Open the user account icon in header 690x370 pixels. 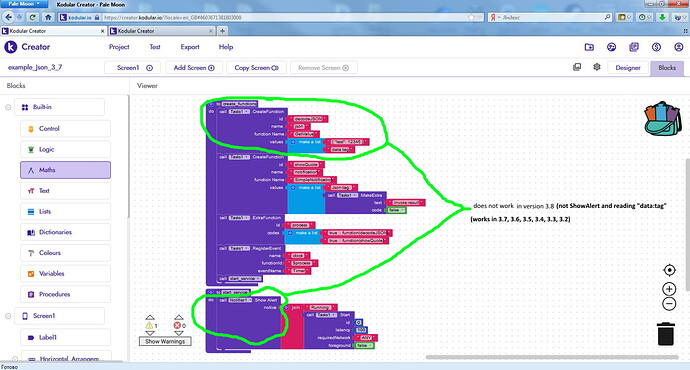tap(679, 47)
